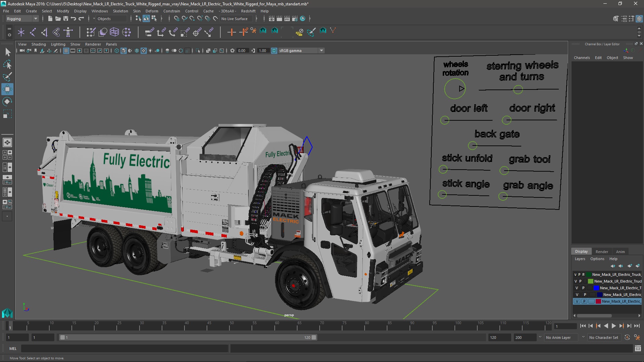Click Create new layer icon

630,266
